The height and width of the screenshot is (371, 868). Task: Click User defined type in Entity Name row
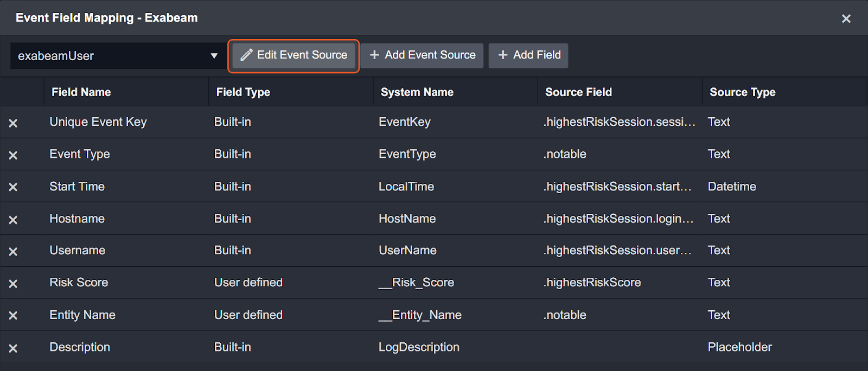coord(248,315)
